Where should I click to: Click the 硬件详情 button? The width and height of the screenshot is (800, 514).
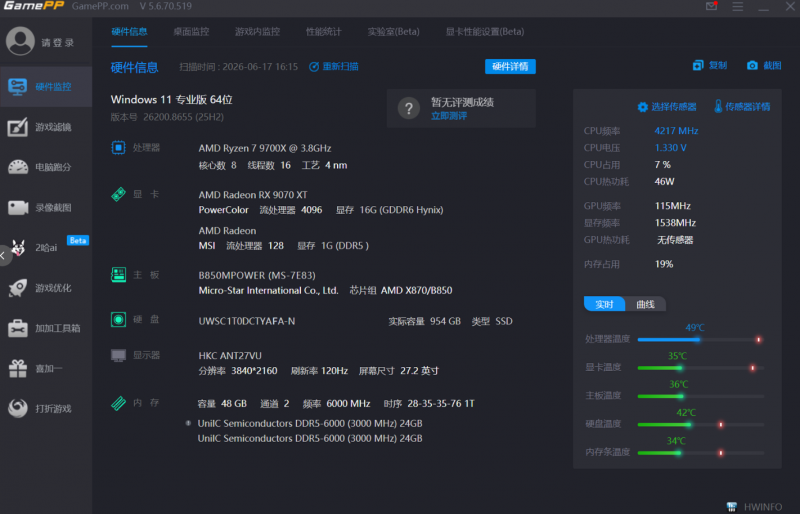(510, 66)
